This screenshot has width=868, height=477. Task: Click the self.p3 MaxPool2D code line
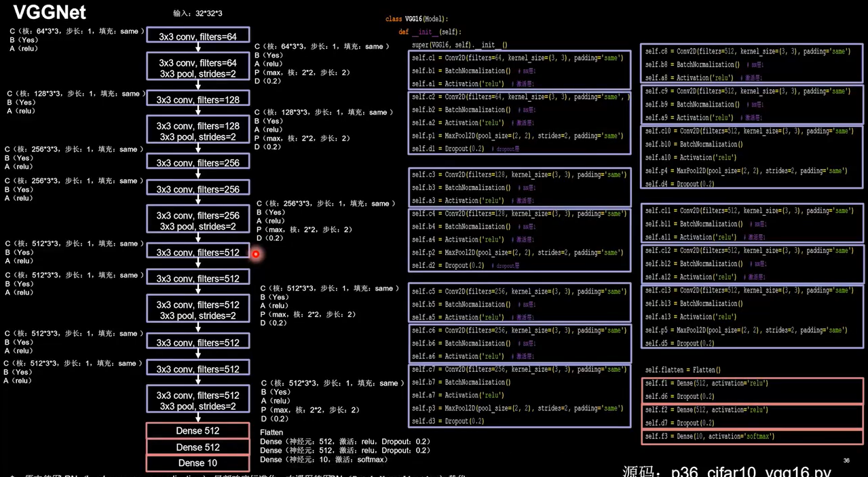click(517, 408)
